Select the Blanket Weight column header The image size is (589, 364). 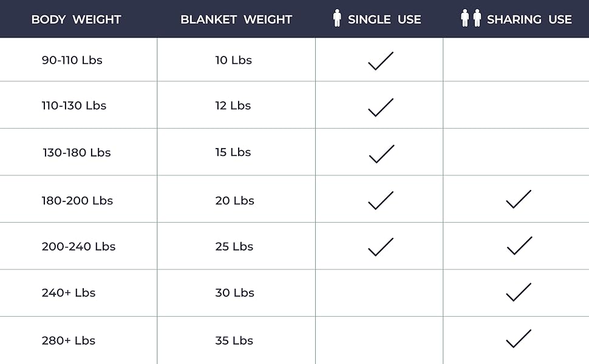click(236, 19)
